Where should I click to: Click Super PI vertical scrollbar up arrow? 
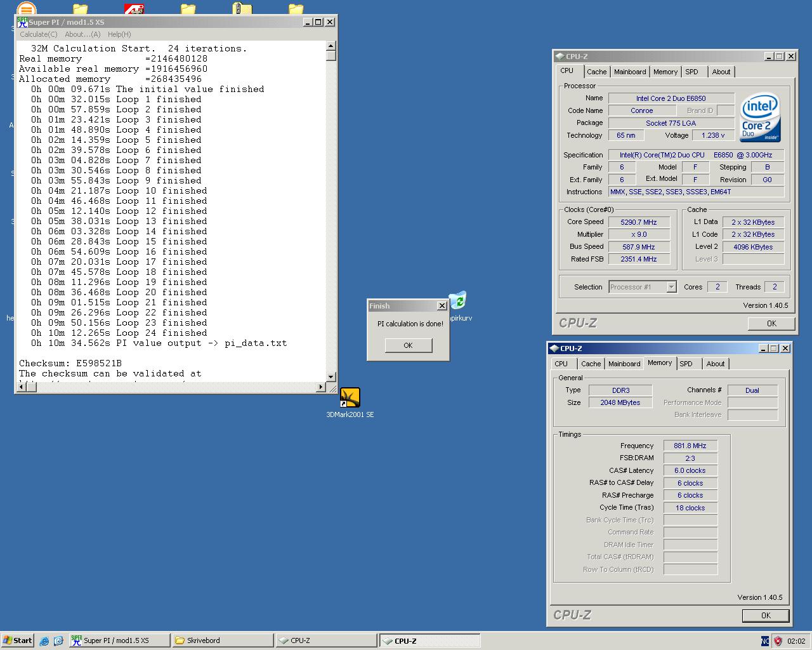tap(331, 46)
